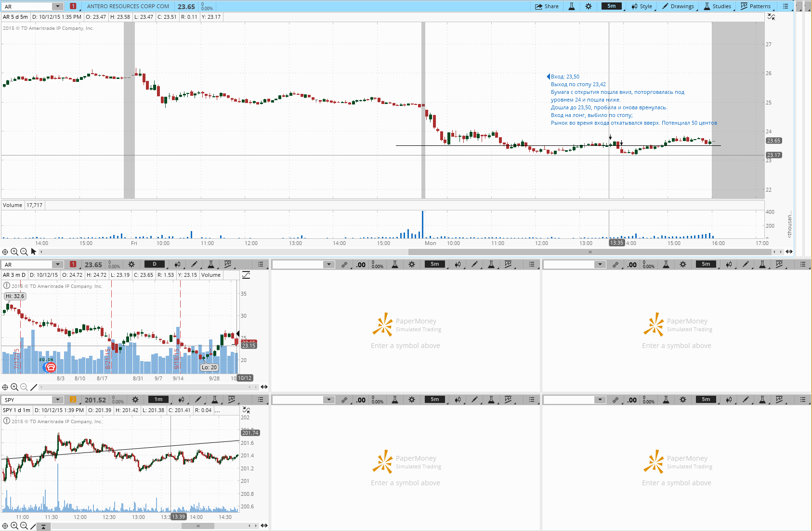
Task: Click the Lo: 20 bubble on daily chart
Action: tap(209, 367)
